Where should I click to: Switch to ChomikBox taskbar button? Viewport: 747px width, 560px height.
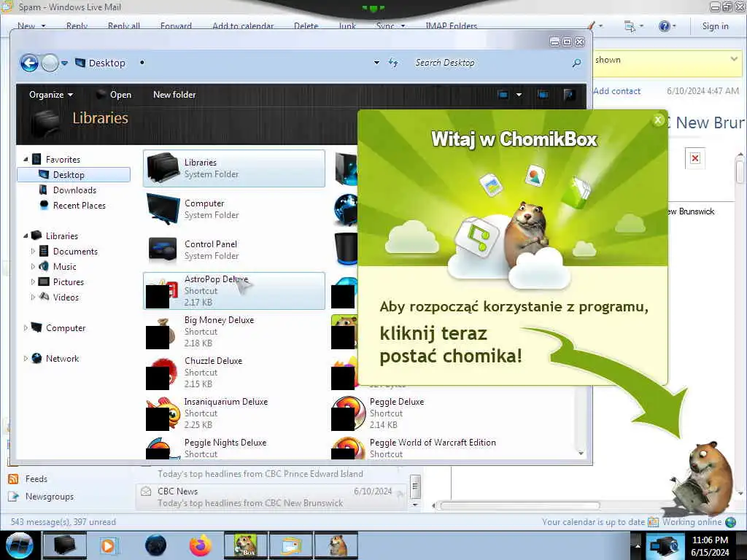pyautogui.click(x=245, y=545)
